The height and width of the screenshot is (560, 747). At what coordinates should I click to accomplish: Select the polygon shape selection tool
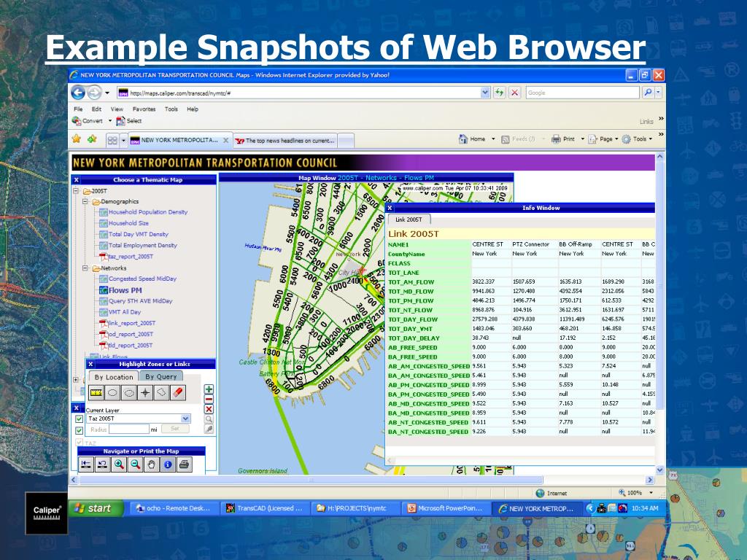tap(161, 393)
